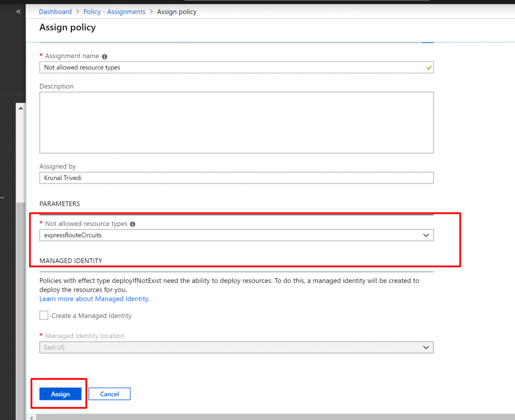
Task: Click the Assigned by field with Krunal Trivedi
Action: pyautogui.click(x=236, y=178)
